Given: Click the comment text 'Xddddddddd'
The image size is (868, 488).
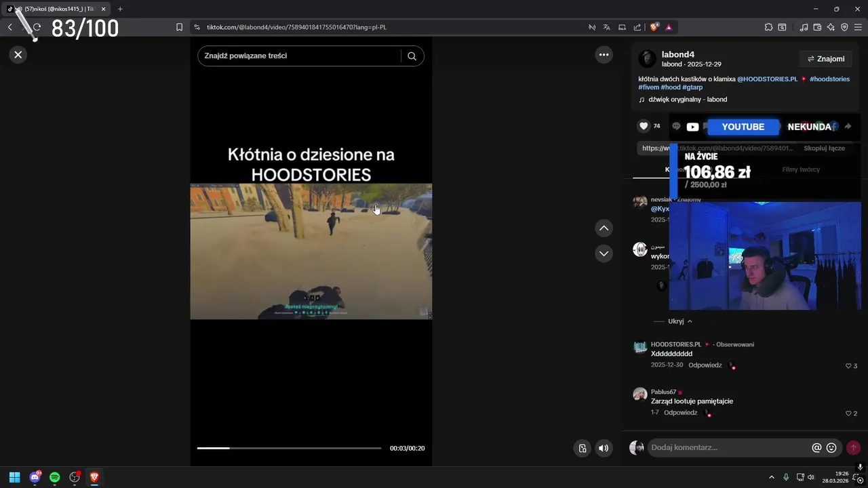Looking at the screenshot, I should coord(671,354).
